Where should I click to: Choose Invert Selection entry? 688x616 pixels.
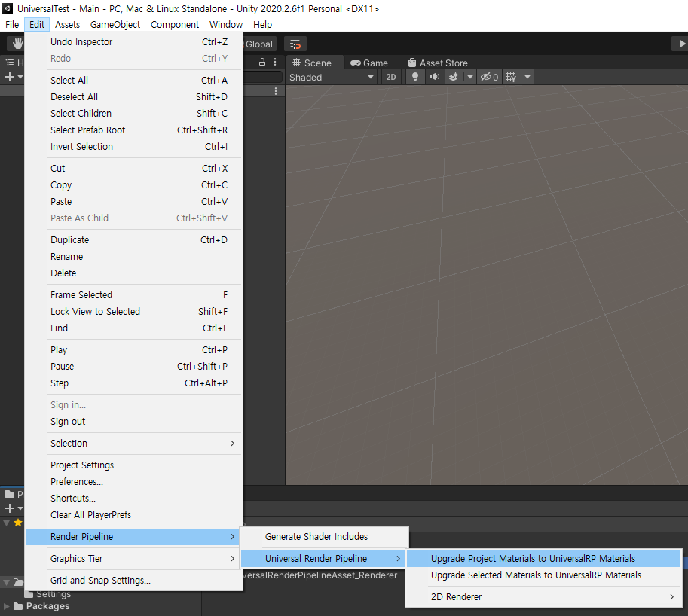(134, 147)
